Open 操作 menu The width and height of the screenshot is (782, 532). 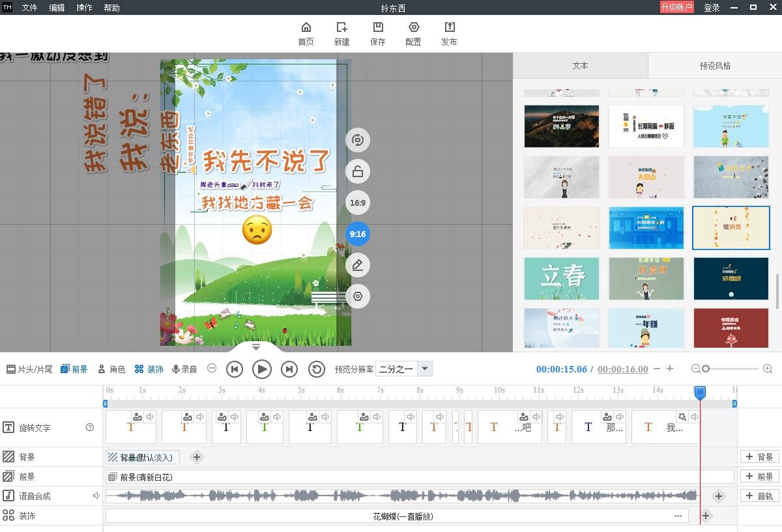pyautogui.click(x=84, y=8)
